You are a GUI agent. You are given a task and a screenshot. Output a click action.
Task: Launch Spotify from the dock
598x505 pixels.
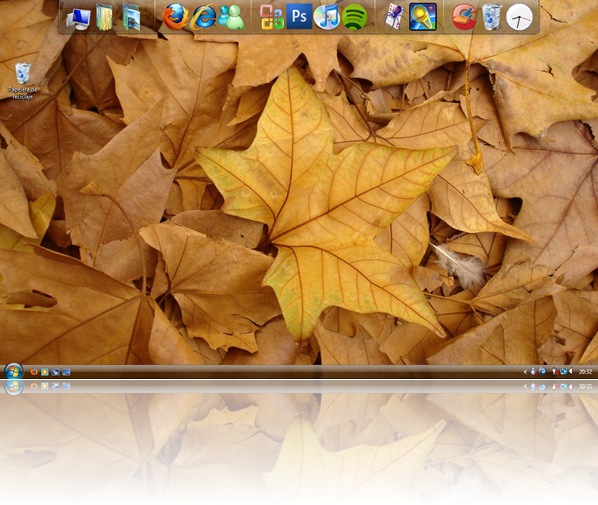(x=354, y=17)
